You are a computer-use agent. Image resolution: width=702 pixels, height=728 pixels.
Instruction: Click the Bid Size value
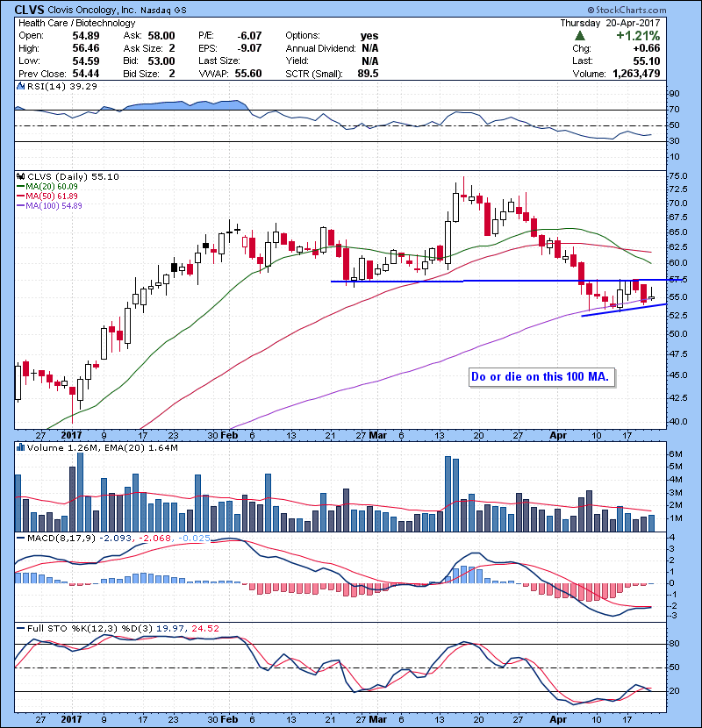tap(172, 74)
